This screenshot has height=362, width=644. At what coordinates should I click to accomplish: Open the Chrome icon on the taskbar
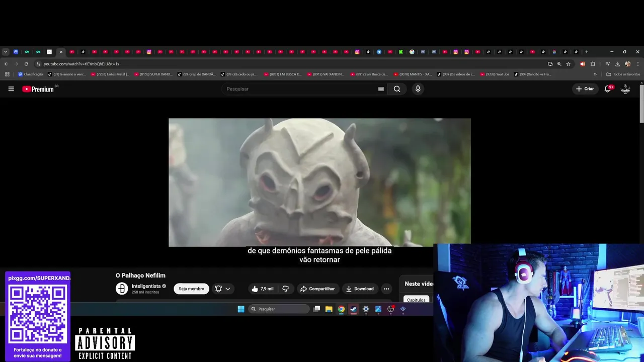(x=341, y=309)
